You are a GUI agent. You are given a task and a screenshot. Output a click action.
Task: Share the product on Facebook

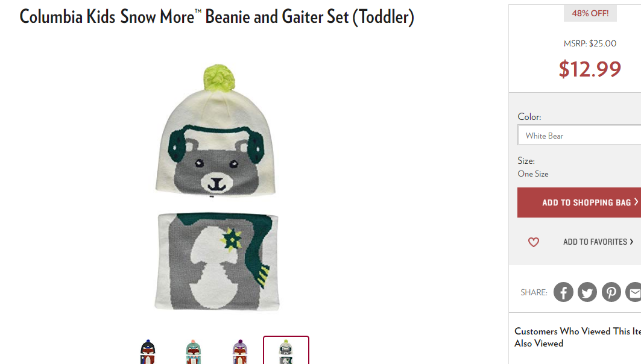tap(563, 292)
